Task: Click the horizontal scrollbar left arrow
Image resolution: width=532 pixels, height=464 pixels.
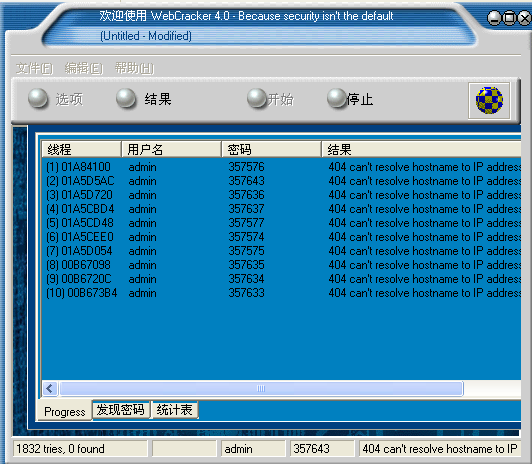Action: pyautogui.click(x=50, y=388)
